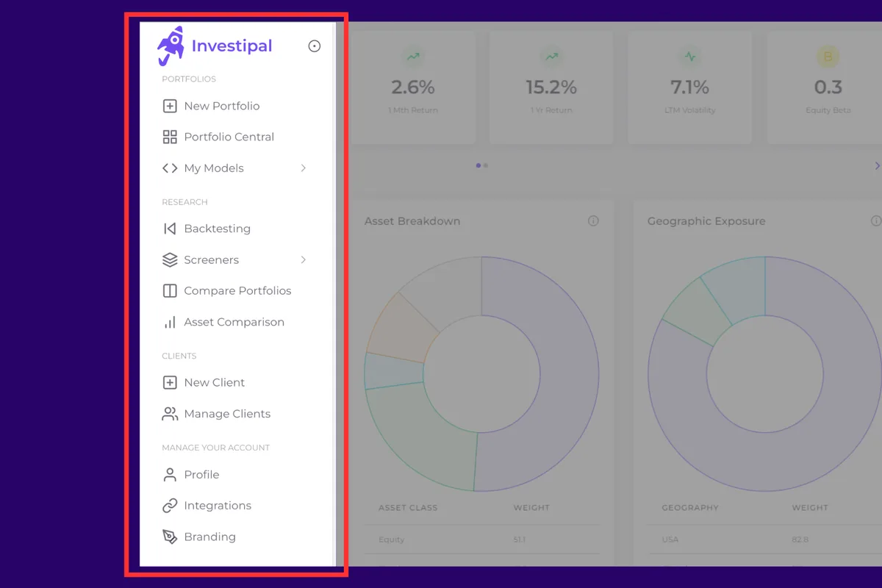The height and width of the screenshot is (588, 882).
Task: Open the Profile menu item
Action: tap(201, 475)
